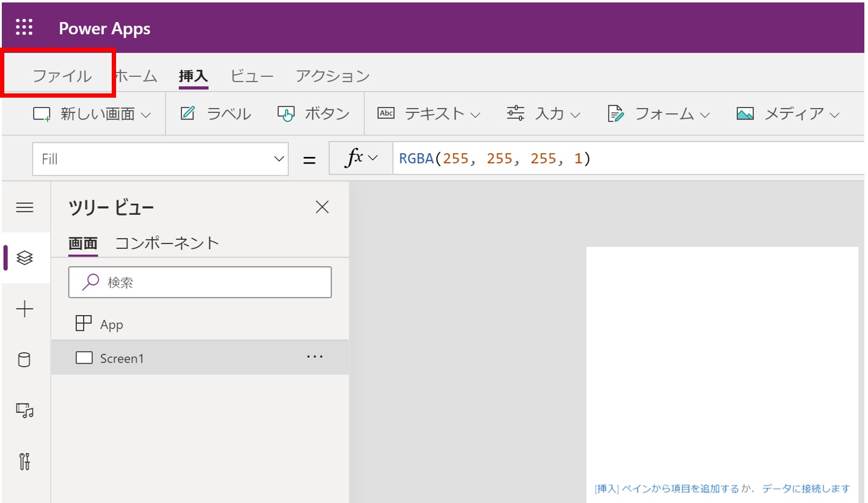Insert a ボタン from the ribbon

coord(313,114)
